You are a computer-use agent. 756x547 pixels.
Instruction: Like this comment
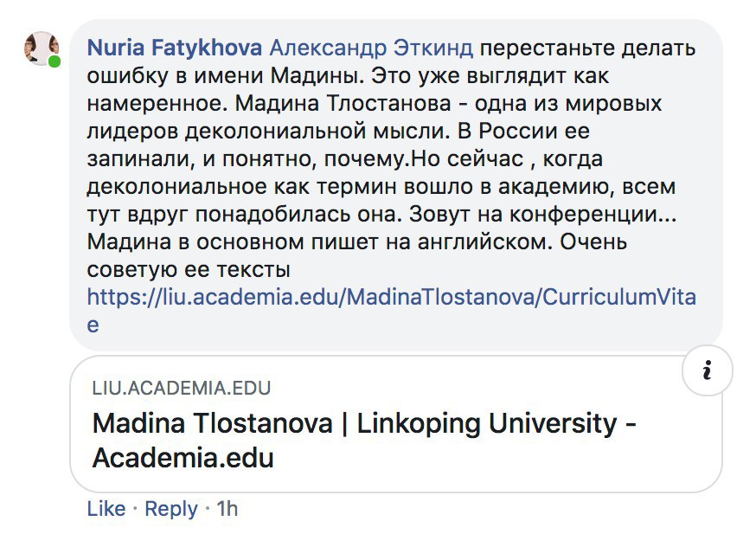click(x=106, y=508)
